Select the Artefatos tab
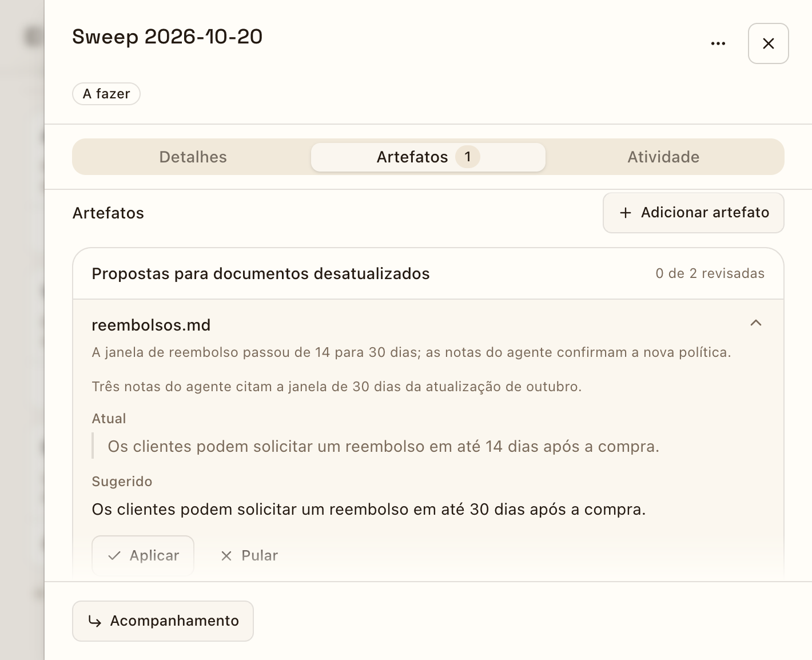 [428, 157]
